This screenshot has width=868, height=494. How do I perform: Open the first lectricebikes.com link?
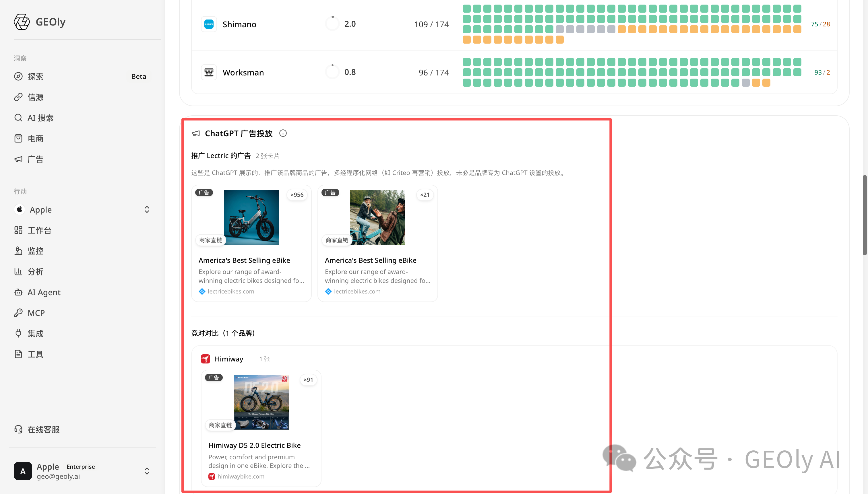231,291
